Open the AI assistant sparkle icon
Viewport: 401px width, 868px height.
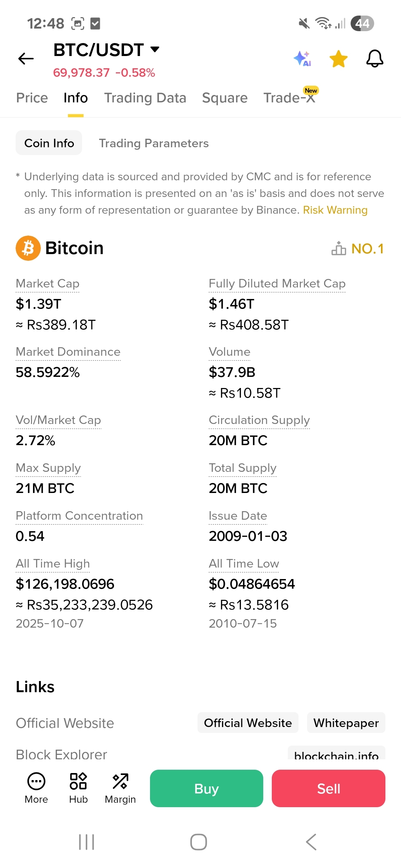point(302,59)
